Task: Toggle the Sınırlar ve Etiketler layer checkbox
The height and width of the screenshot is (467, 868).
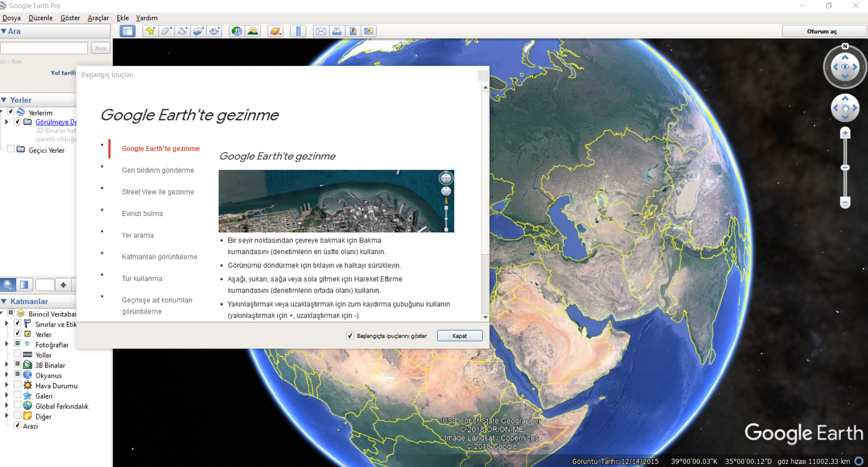Action: [18, 323]
